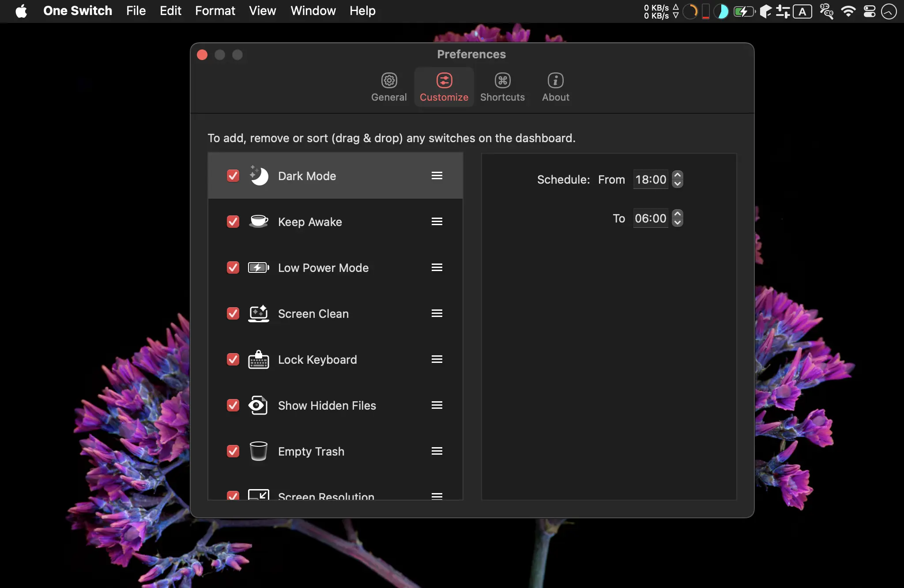The width and height of the screenshot is (904, 588).
Task: Open the File menu
Action: point(136,11)
